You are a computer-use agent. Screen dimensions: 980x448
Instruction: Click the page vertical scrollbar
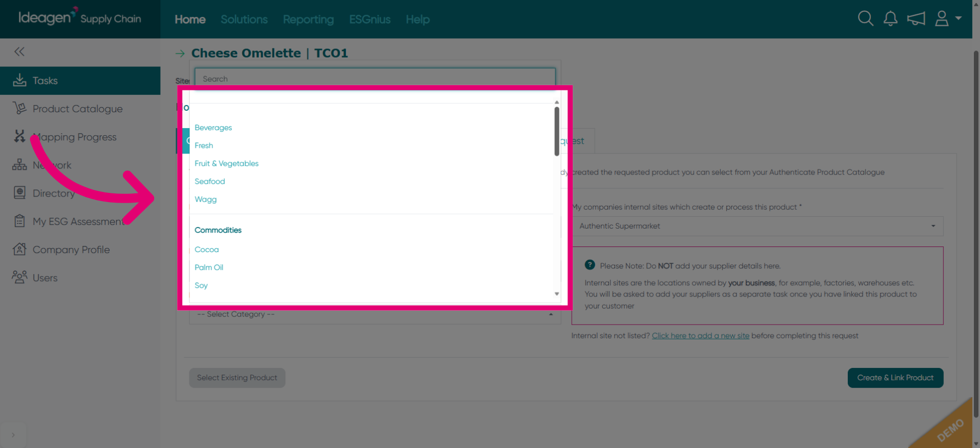point(976,235)
